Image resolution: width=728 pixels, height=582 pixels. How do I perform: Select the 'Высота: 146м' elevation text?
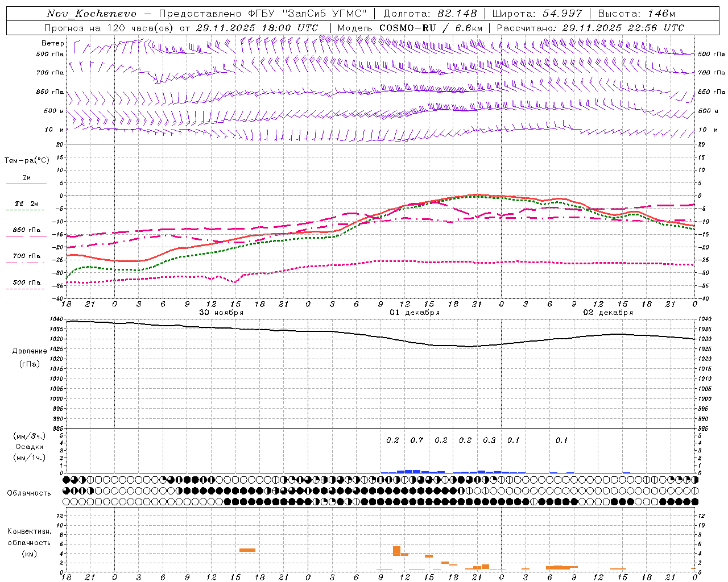coord(636,14)
